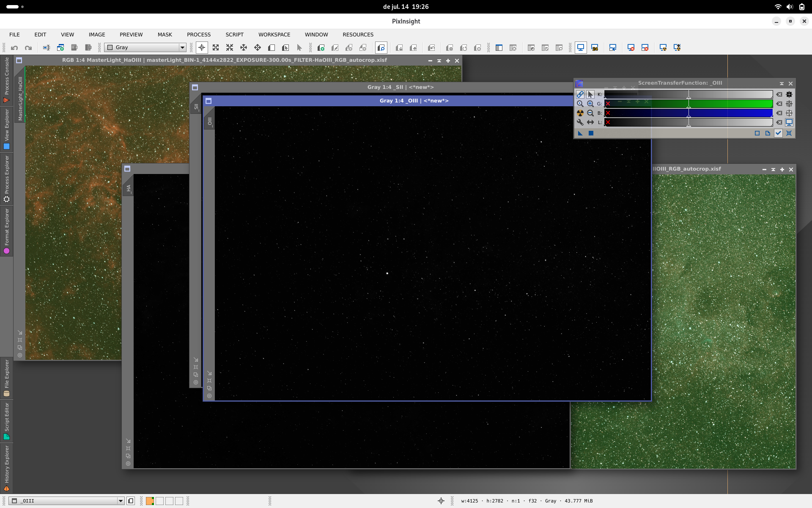Open the clock showing de jul. 14 19:26
The width and height of the screenshot is (812, 508).
pyautogui.click(x=406, y=7)
